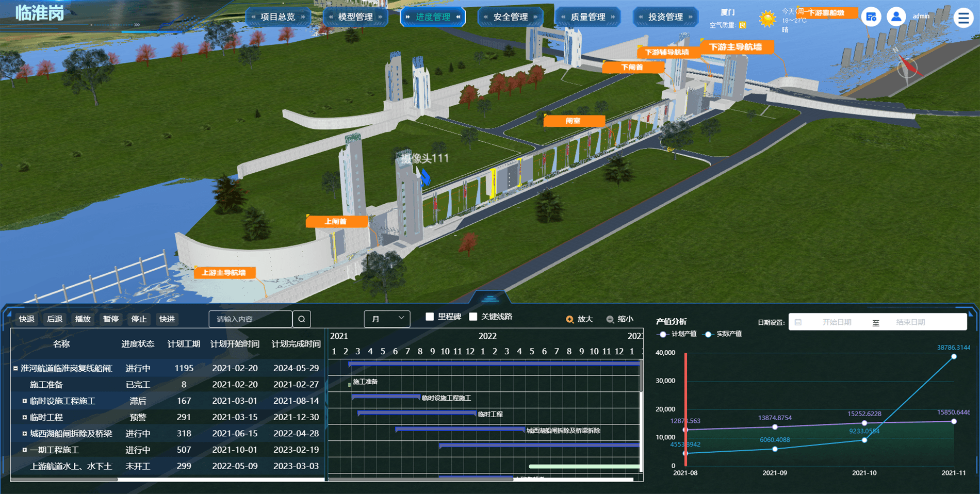Switch to the 安全管理 tab

click(x=510, y=17)
